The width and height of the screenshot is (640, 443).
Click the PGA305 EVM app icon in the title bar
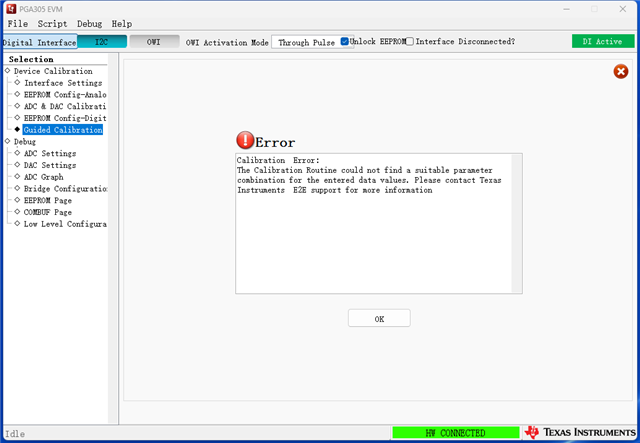(11, 9)
